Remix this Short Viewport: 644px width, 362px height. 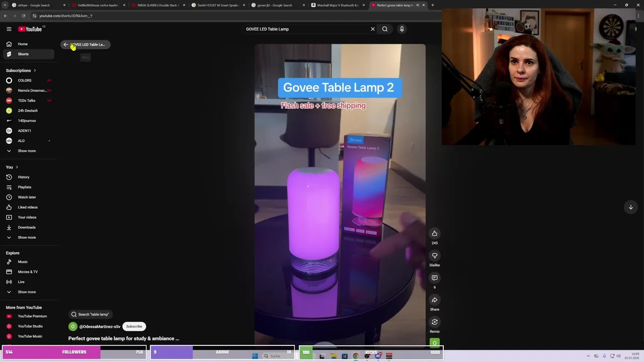tap(435, 322)
